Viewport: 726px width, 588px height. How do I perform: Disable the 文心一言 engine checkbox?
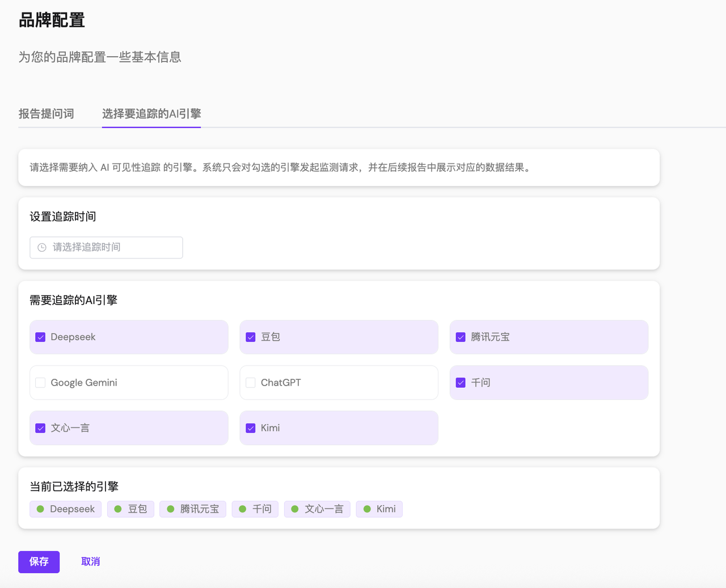[x=40, y=428]
